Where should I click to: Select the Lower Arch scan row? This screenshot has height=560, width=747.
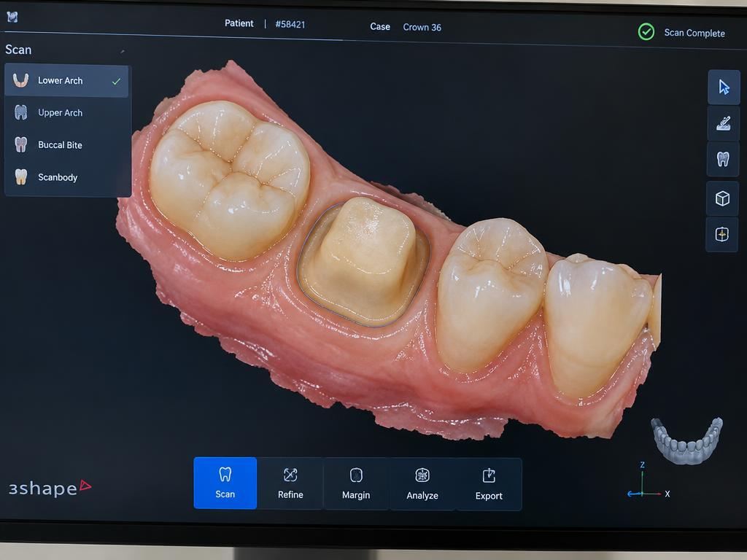tap(66, 81)
